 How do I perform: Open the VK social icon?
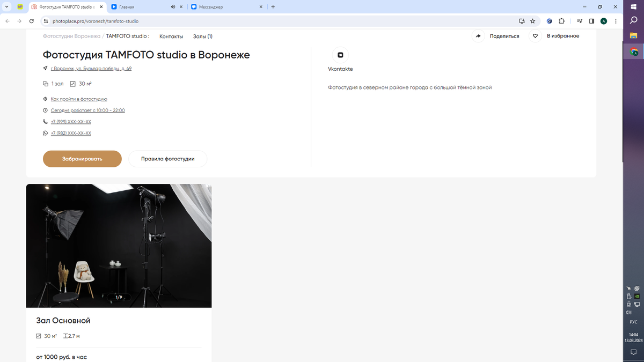click(340, 55)
